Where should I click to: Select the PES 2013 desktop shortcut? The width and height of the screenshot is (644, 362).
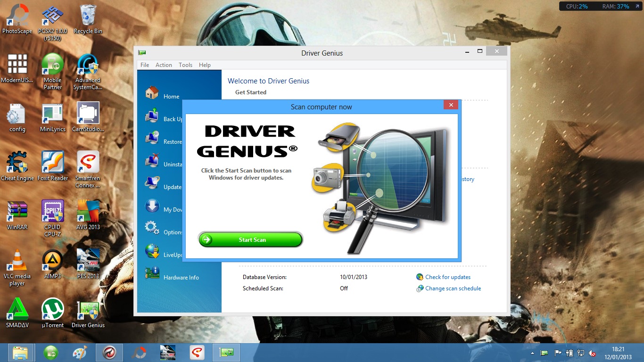pos(88,264)
